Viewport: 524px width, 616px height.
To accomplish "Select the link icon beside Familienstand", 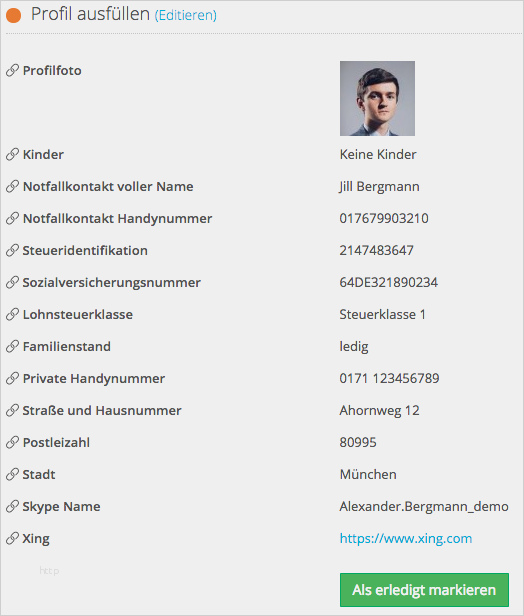I will (12, 346).
